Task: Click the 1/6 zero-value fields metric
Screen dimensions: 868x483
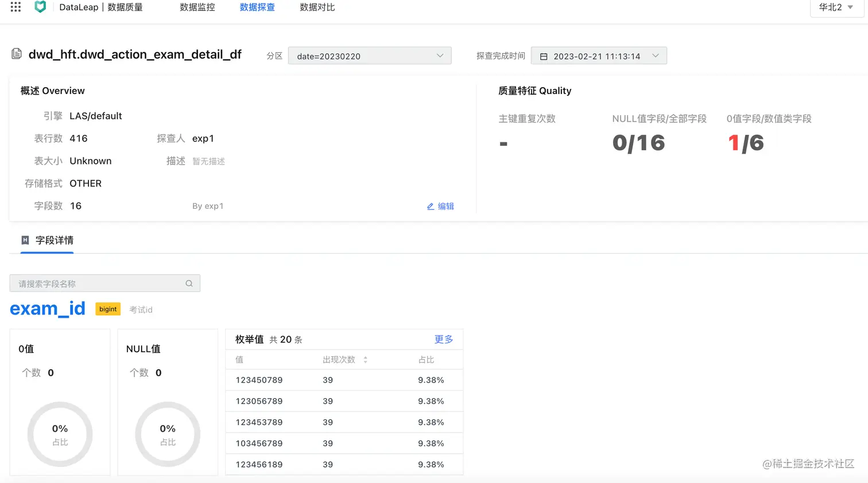Action: click(x=746, y=143)
